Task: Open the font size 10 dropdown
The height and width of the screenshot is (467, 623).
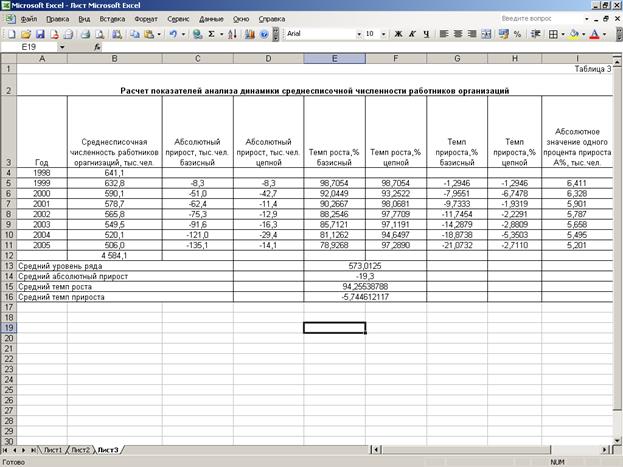Action: coord(383,34)
